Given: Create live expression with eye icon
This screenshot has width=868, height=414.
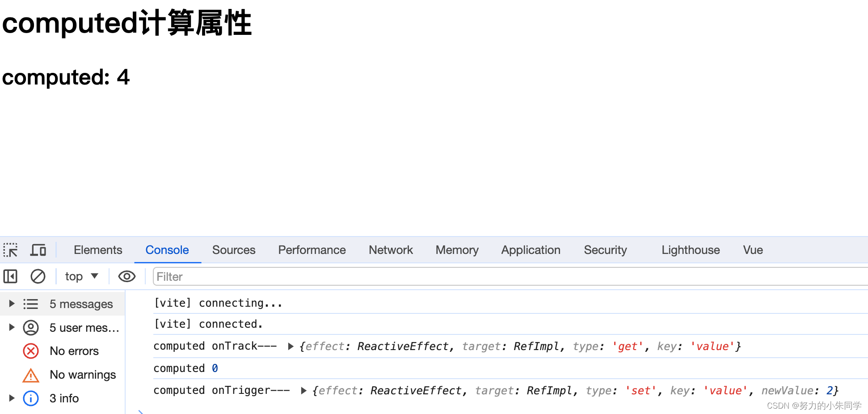Looking at the screenshot, I should click(x=127, y=276).
